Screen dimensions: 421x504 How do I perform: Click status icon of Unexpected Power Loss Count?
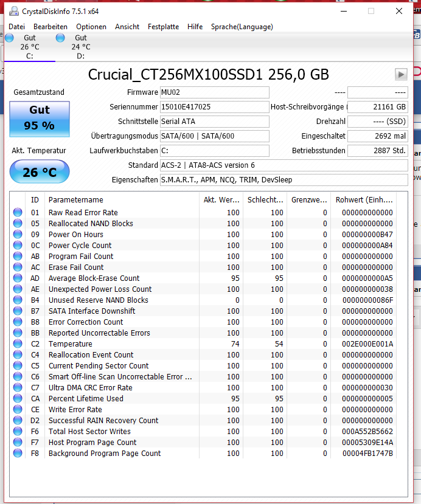pyautogui.click(x=18, y=289)
